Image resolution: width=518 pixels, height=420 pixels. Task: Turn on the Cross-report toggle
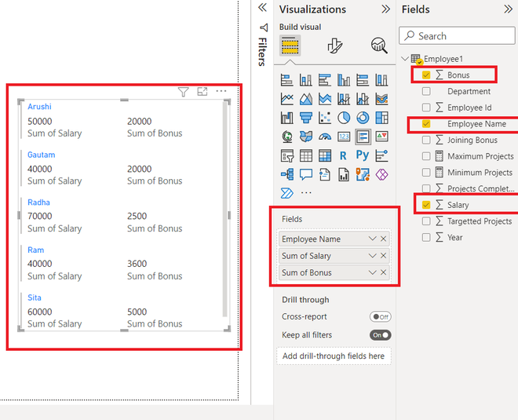[x=380, y=317]
